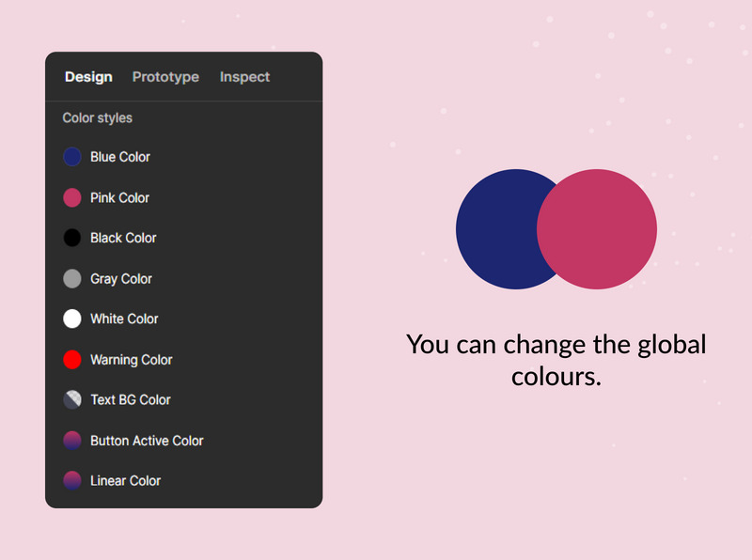Open the Prototype tab

click(165, 77)
